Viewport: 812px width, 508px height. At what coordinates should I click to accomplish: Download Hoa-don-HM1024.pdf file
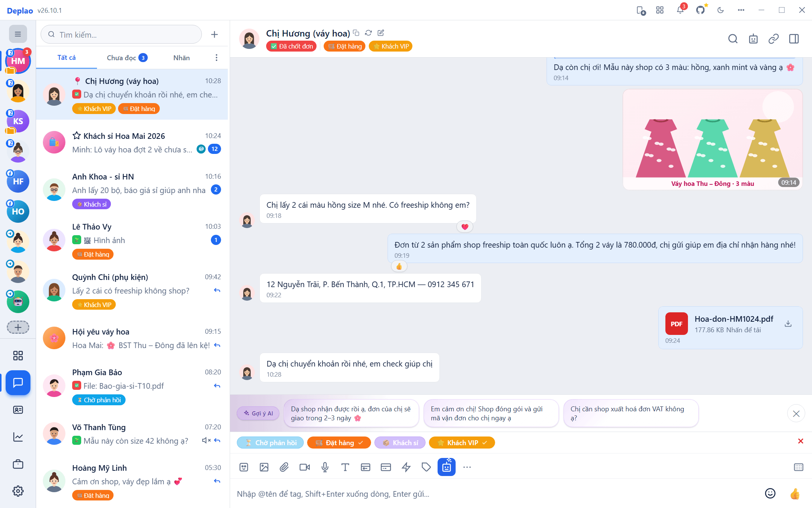(x=788, y=324)
